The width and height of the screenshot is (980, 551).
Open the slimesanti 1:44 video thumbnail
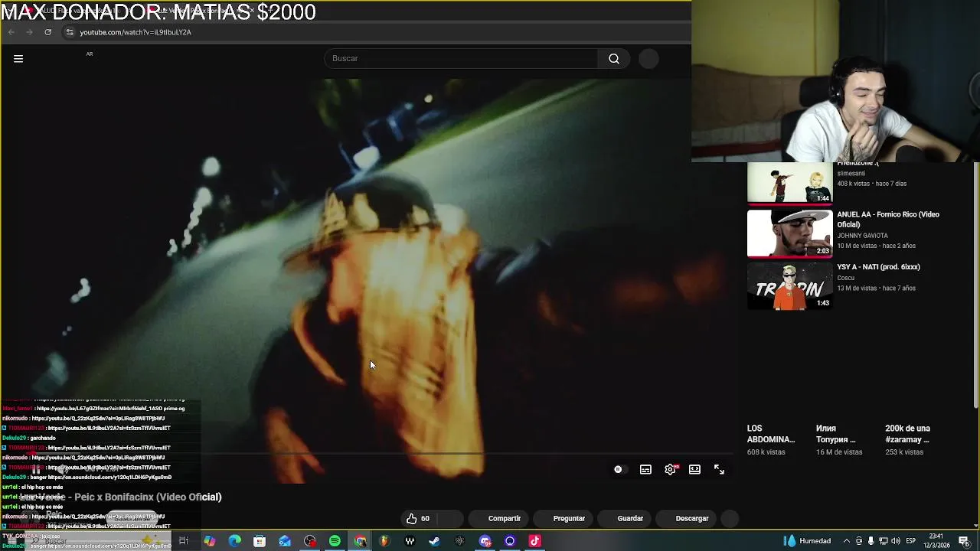(789, 182)
